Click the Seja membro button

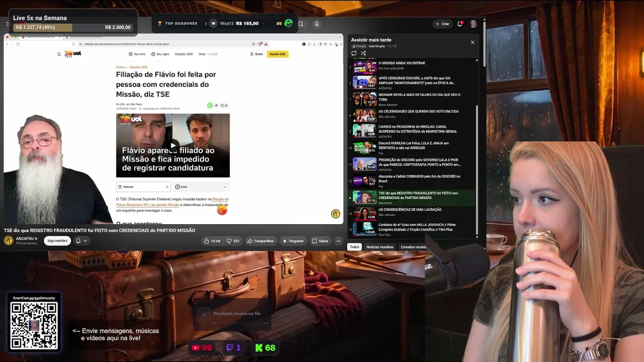[57, 241]
